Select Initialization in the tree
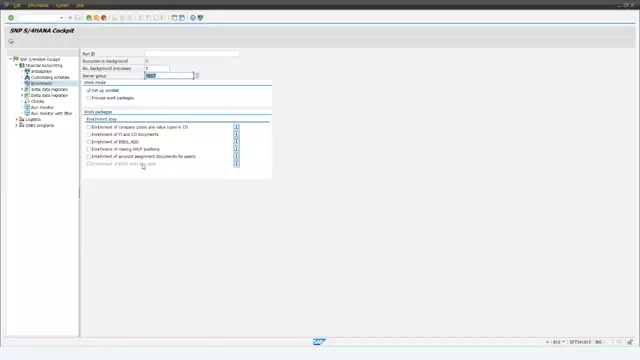 (41, 71)
